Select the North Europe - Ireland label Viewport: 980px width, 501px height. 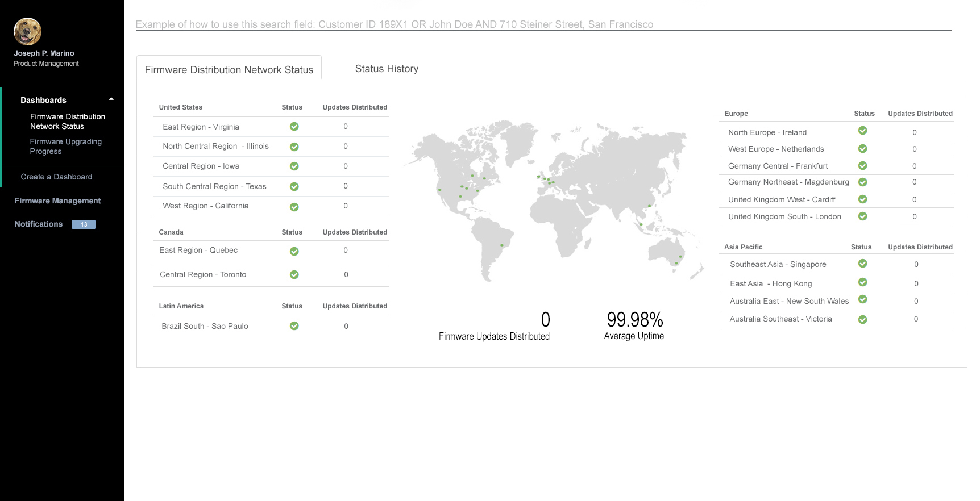(x=767, y=132)
